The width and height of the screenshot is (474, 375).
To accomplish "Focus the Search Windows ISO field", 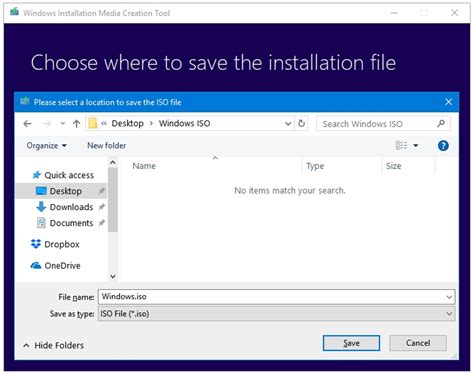I will (x=383, y=124).
